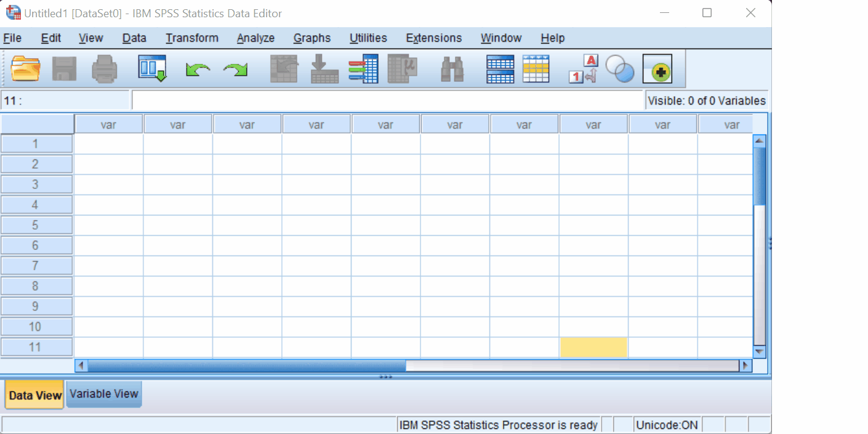868x434 pixels.
Task: Open the Use Variable Sets dialog
Action: (620, 69)
